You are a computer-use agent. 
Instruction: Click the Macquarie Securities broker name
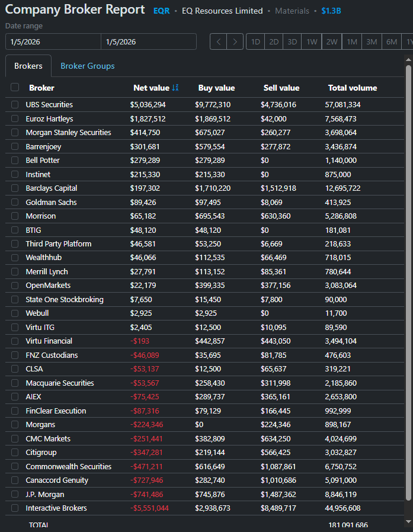(x=60, y=383)
